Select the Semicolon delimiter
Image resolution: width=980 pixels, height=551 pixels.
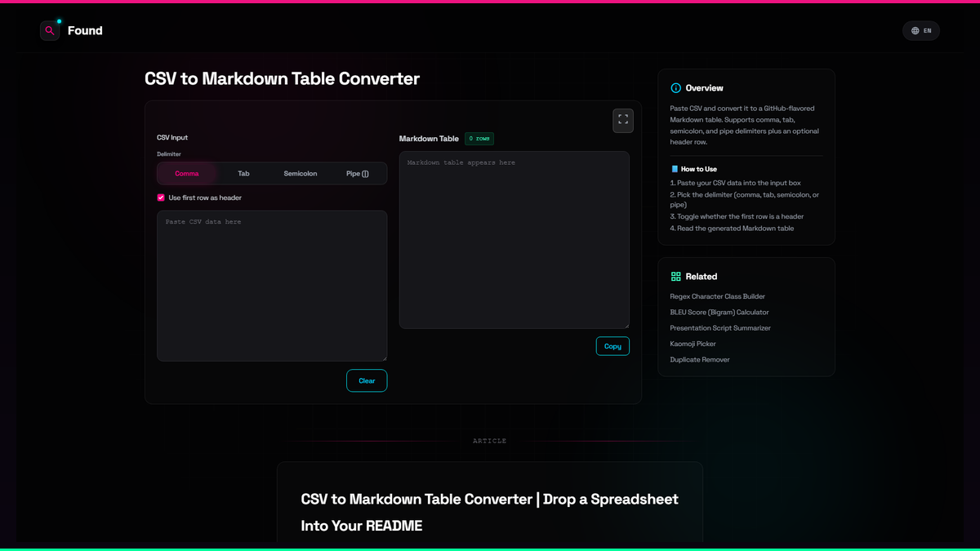[x=301, y=174]
